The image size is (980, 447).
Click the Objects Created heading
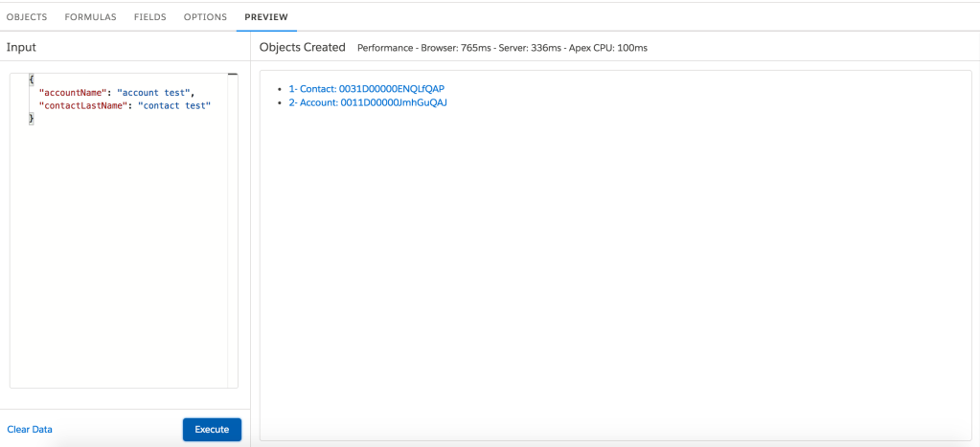click(302, 47)
